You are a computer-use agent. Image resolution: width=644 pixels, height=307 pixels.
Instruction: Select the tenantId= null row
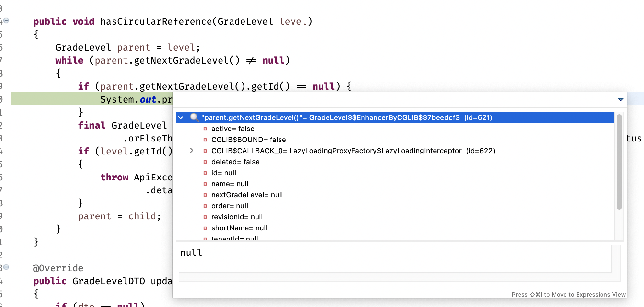(234, 238)
